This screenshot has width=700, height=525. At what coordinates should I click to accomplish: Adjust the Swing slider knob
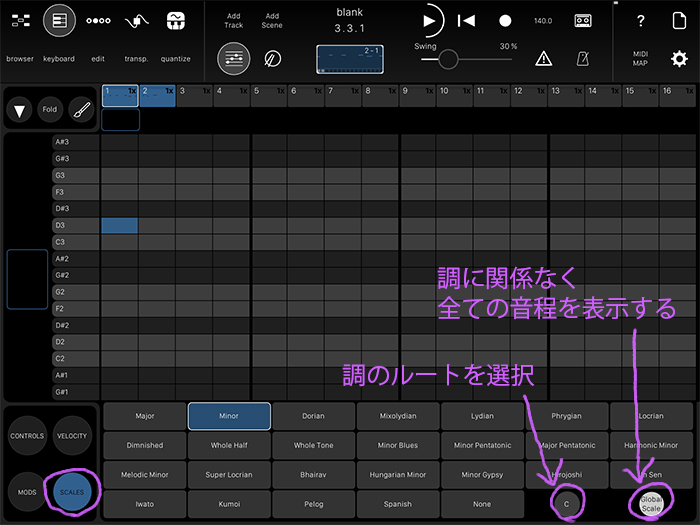[448, 59]
